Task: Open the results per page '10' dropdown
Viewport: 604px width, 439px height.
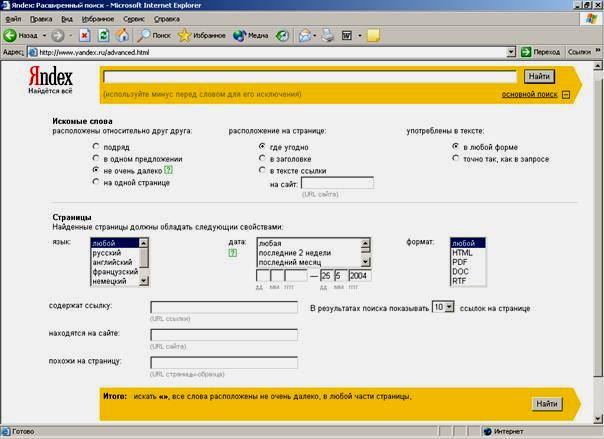Action: tap(443, 307)
